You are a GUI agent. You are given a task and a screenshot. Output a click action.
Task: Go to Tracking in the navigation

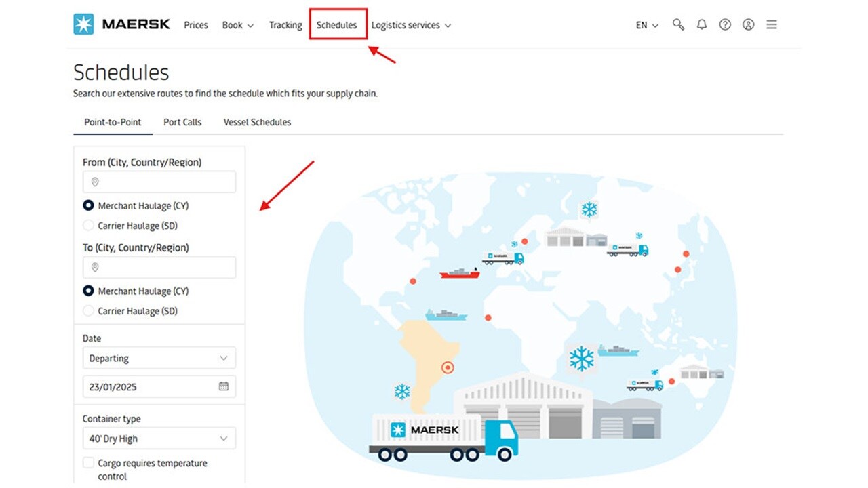(285, 25)
